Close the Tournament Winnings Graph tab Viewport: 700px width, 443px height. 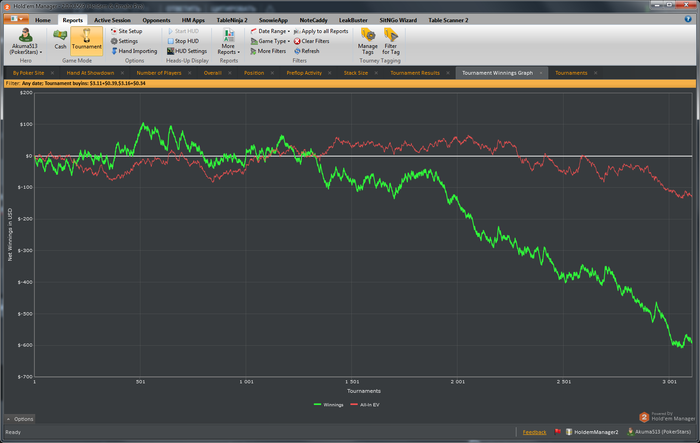(x=541, y=73)
